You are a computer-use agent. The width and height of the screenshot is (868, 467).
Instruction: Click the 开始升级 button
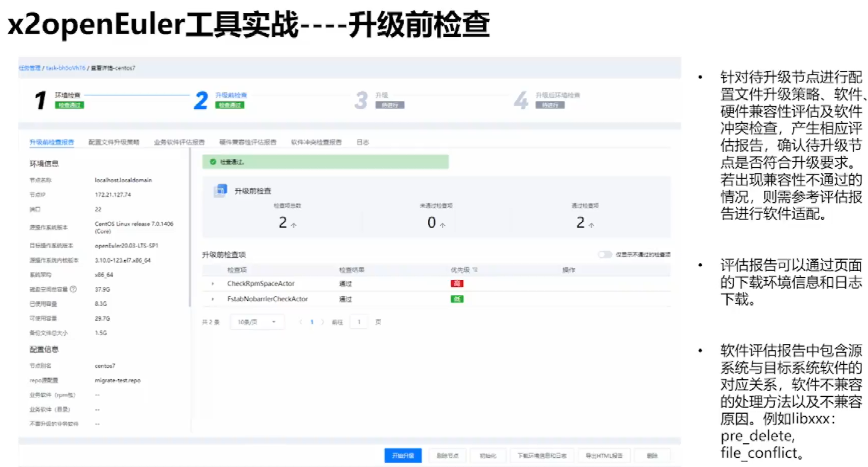403,456
